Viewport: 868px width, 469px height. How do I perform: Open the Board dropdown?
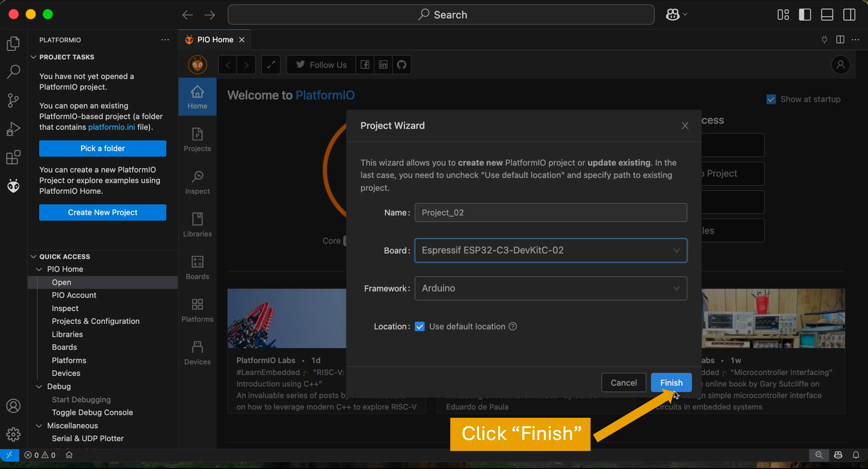(551, 250)
